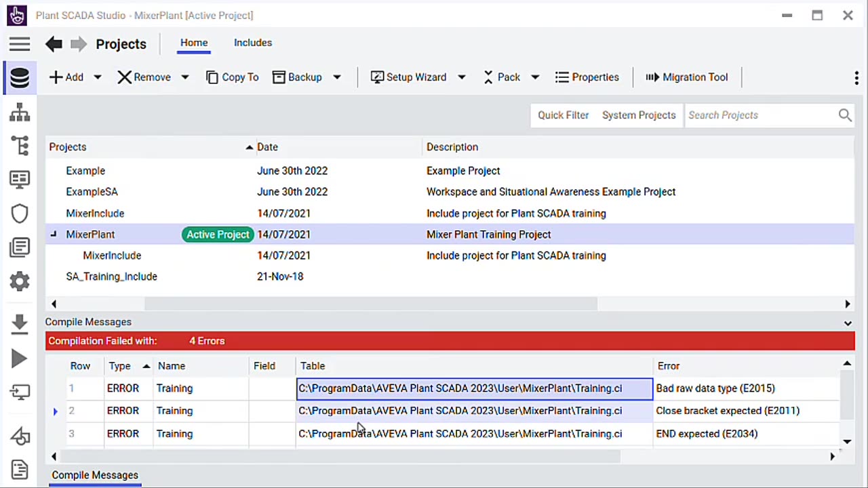The width and height of the screenshot is (868, 488).
Task: Open the Setup gear icon in sidebar
Action: [19, 281]
